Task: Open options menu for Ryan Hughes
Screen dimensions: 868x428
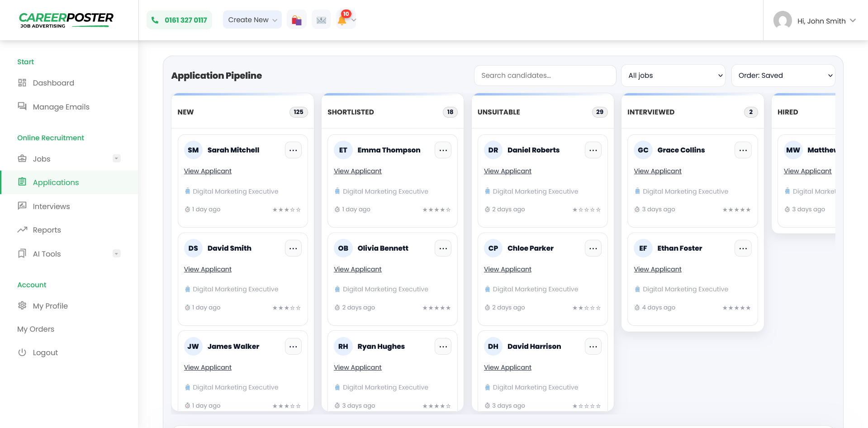Action: click(x=443, y=347)
